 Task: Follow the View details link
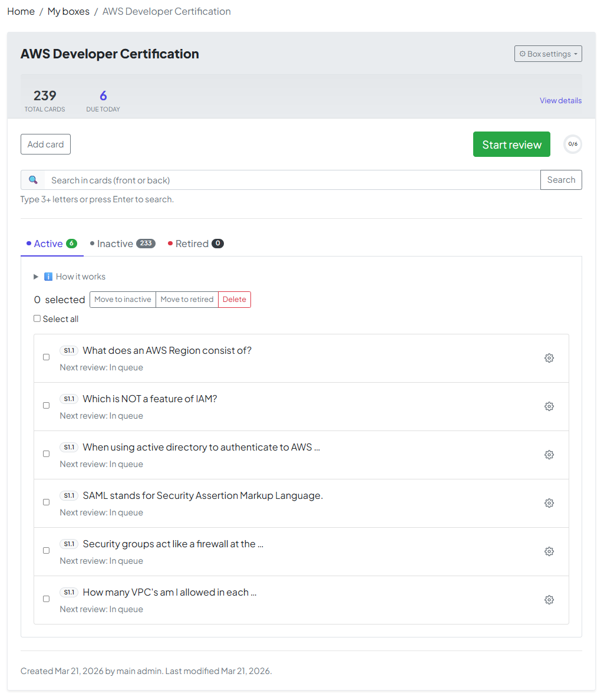(x=560, y=101)
